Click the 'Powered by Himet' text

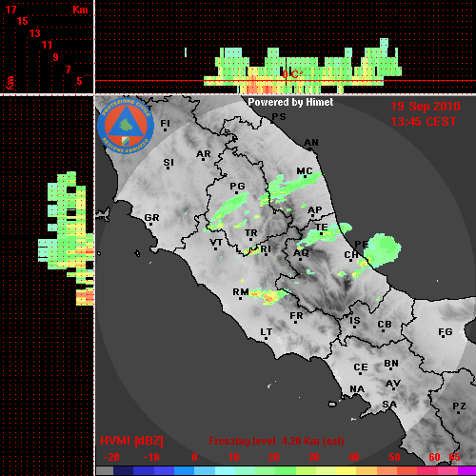[x=290, y=102]
